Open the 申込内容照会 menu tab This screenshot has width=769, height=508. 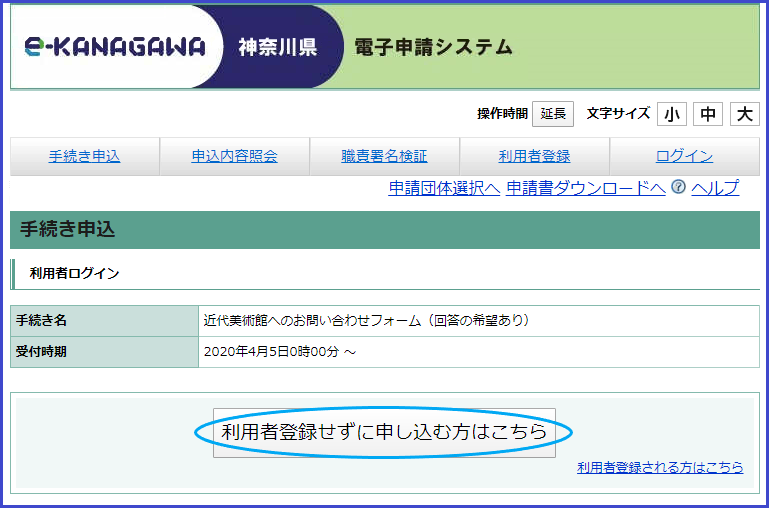click(234, 156)
